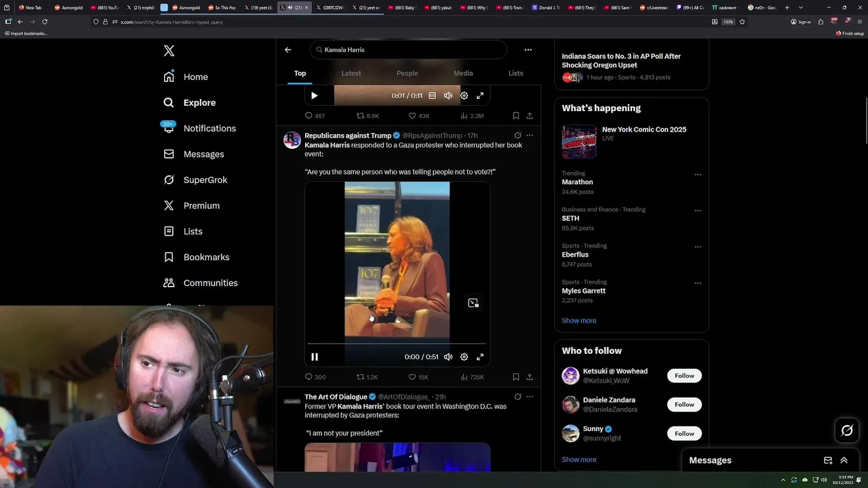The width and height of the screenshot is (868, 488).
Task: Like the post with 43K likes
Action: click(418, 116)
